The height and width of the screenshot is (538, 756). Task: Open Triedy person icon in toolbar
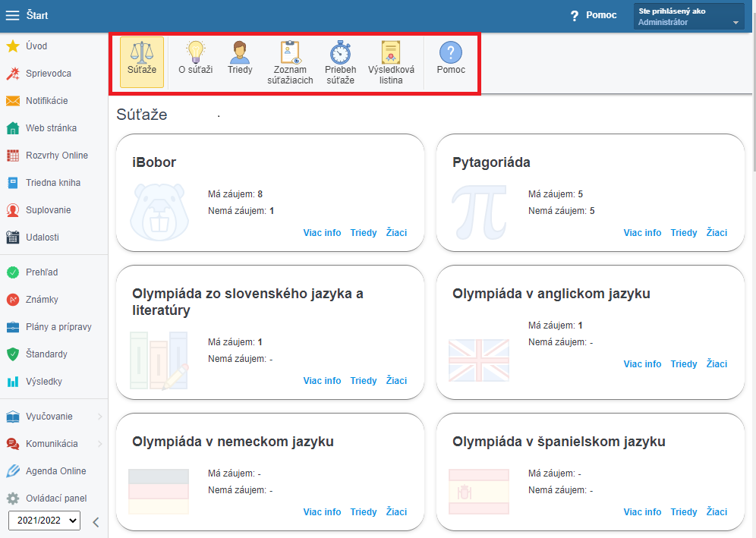[240, 52]
